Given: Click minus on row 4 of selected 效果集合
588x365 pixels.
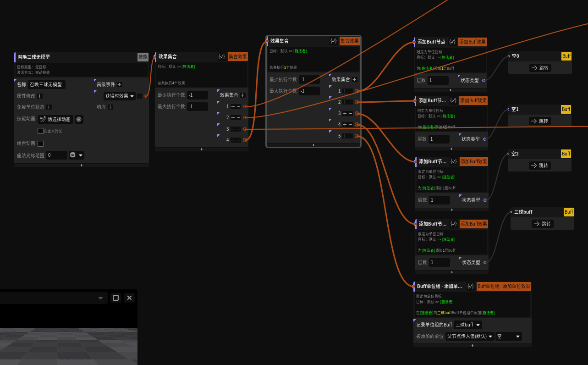Looking at the screenshot, I should click(350, 124).
